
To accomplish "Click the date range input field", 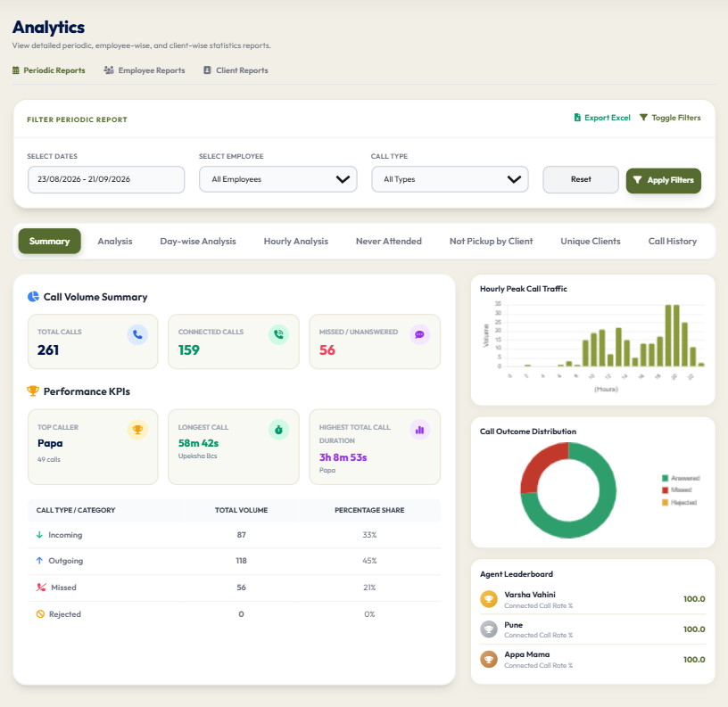I will click(x=106, y=179).
